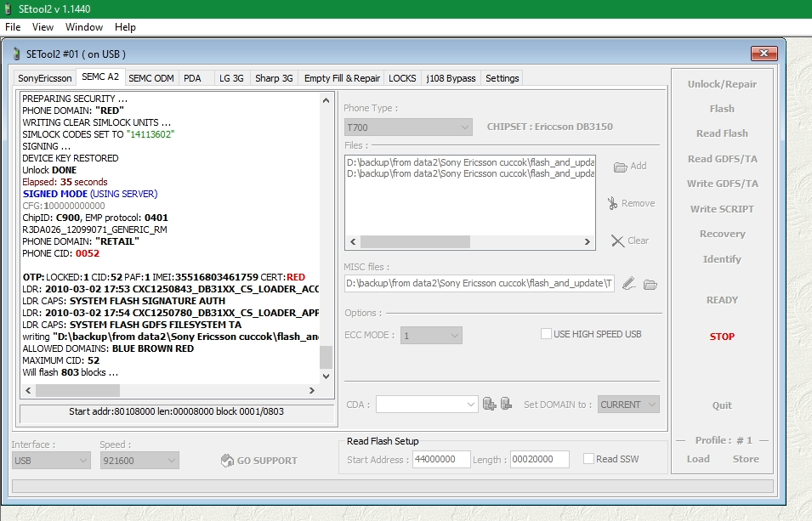Open the ECC MODE dropdown
Image resolution: width=812 pixels, height=521 pixels.
431,335
